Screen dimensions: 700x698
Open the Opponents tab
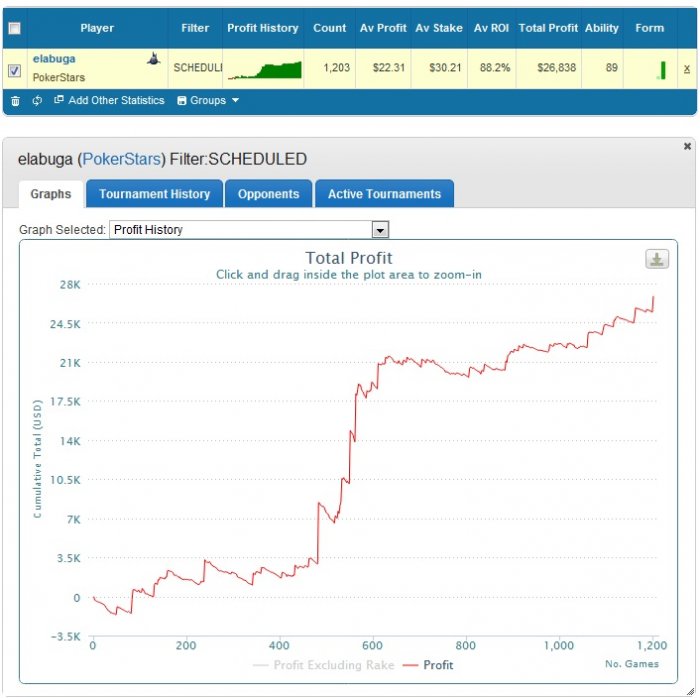(x=268, y=194)
